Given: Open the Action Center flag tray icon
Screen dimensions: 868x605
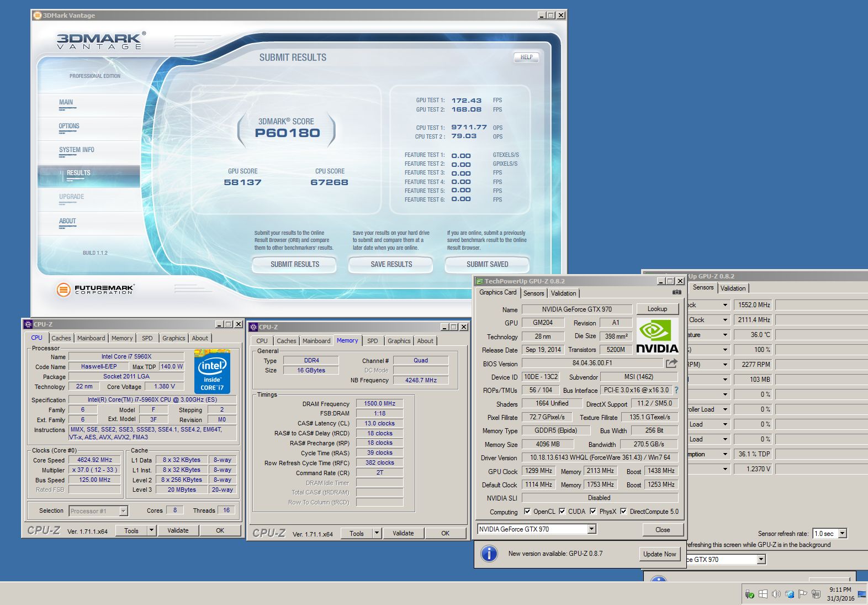Looking at the screenshot, I should [x=802, y=595].
